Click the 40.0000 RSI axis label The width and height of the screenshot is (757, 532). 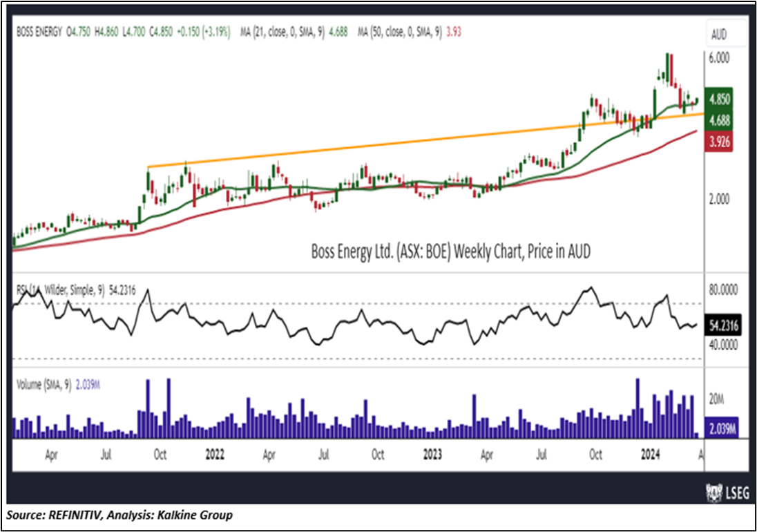point(723,345)
